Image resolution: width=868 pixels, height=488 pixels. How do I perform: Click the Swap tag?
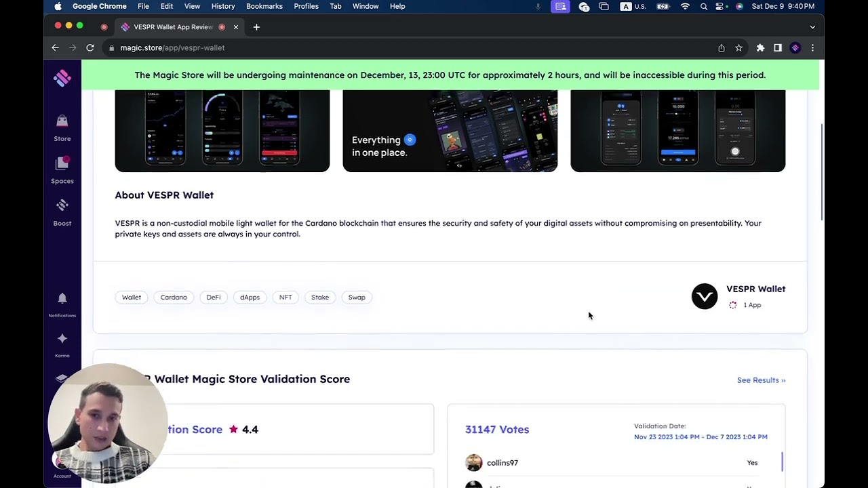[x=357, y=297]
